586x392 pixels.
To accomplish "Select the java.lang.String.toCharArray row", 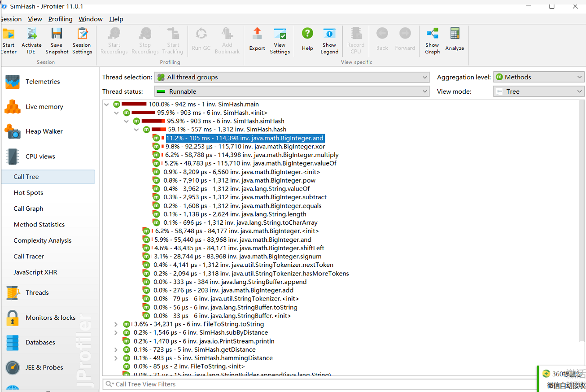I will pyautogui.click(x=240, y=223).
